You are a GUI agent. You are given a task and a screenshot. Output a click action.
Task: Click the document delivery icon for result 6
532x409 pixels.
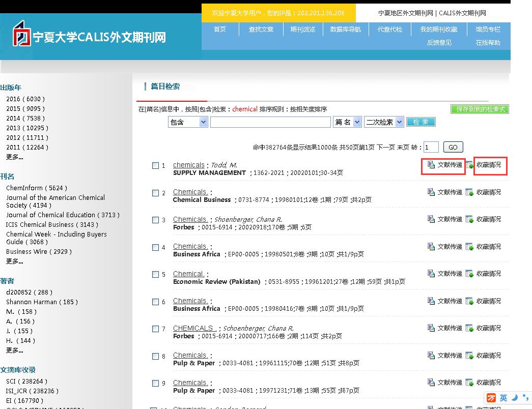431,301
